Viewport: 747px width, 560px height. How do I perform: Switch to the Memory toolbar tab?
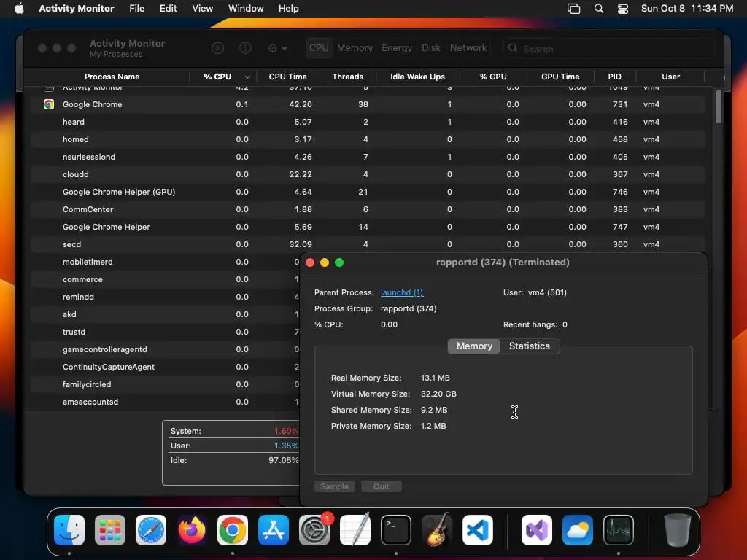point(355,48)
